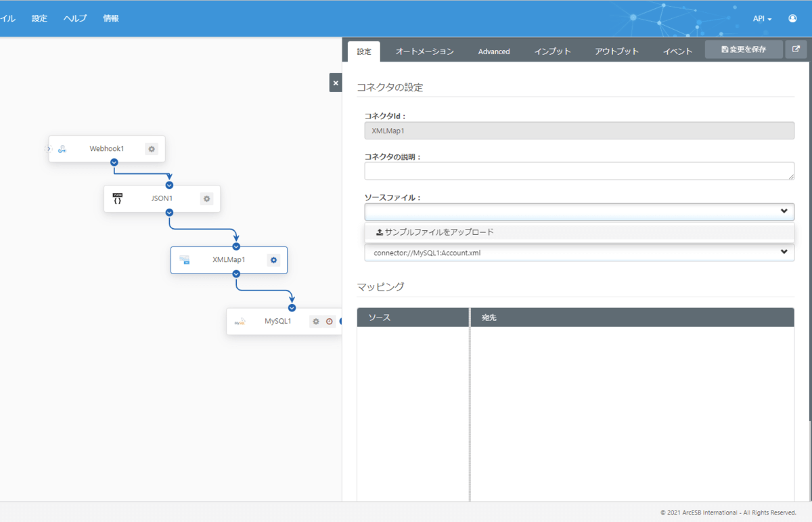Click the ソース column header

[x=413, y=318]
